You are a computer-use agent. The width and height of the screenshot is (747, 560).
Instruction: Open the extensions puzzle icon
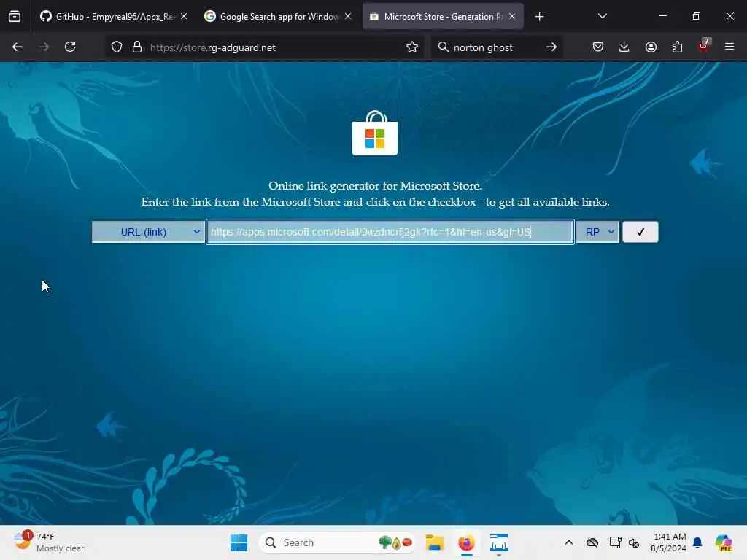(677, 47)
